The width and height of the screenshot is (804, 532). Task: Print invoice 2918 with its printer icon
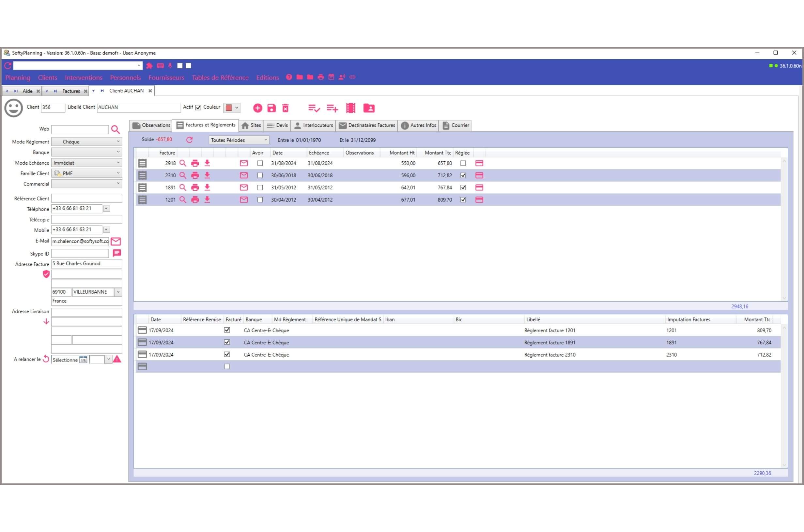195,163
